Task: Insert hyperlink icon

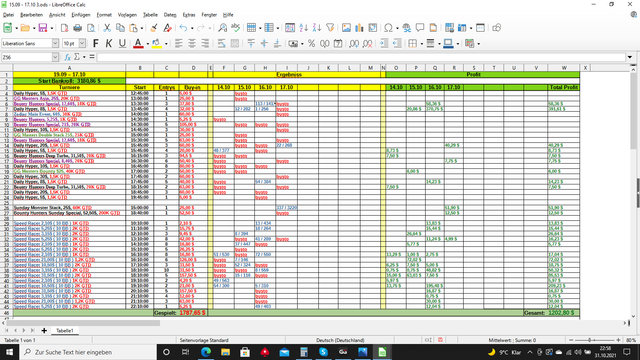Action: (407, 28)
